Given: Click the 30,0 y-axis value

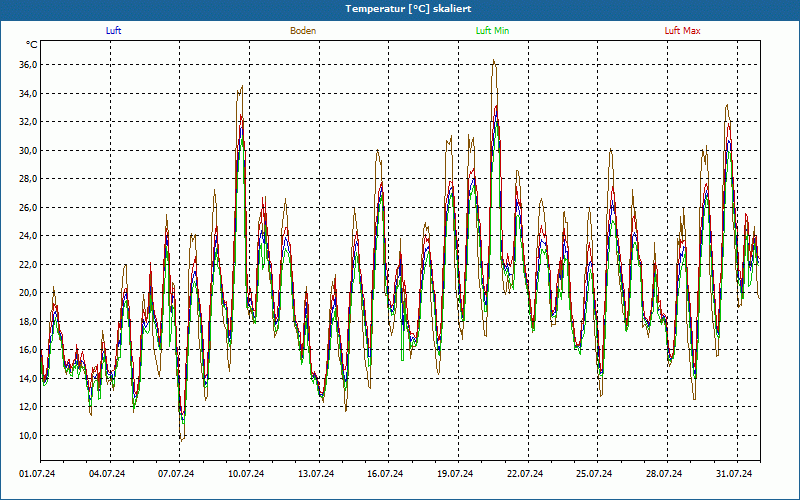Looking at the screenshot, I should 29,151.
